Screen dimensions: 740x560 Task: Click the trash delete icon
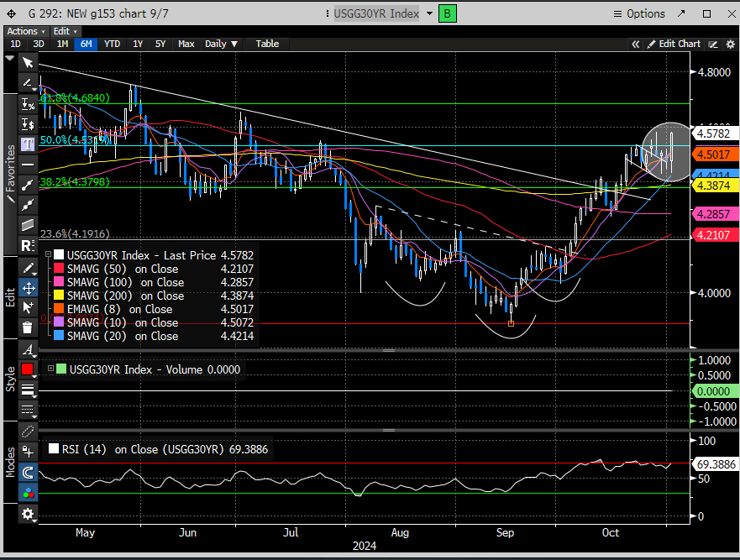pyautogui.click(x=28, y=327)
